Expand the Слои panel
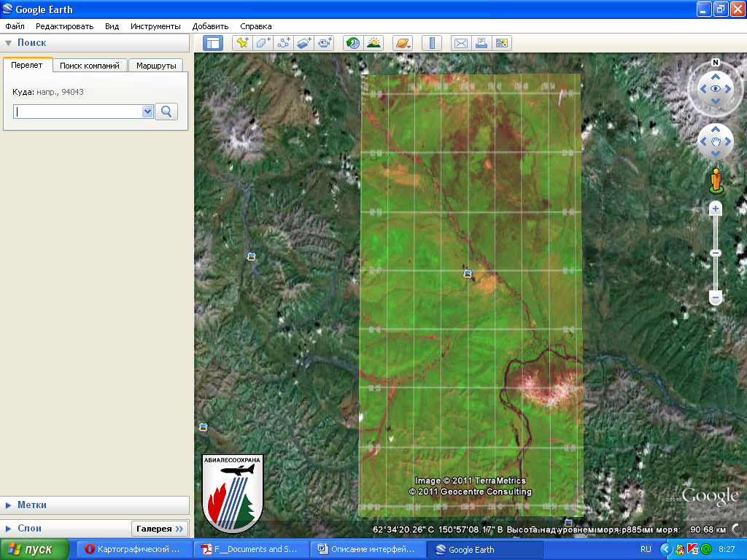The image size is (747, 560). tap(9, 528)
